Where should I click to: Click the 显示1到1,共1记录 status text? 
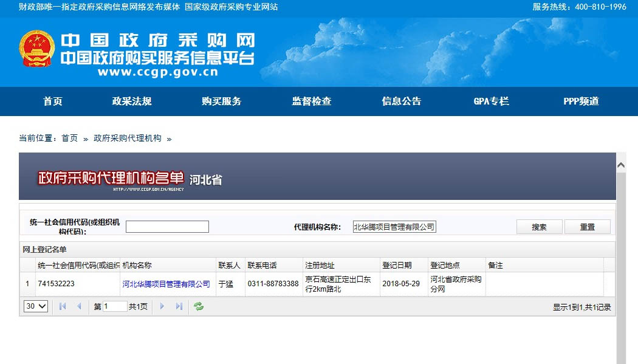(x=582, y=307)
